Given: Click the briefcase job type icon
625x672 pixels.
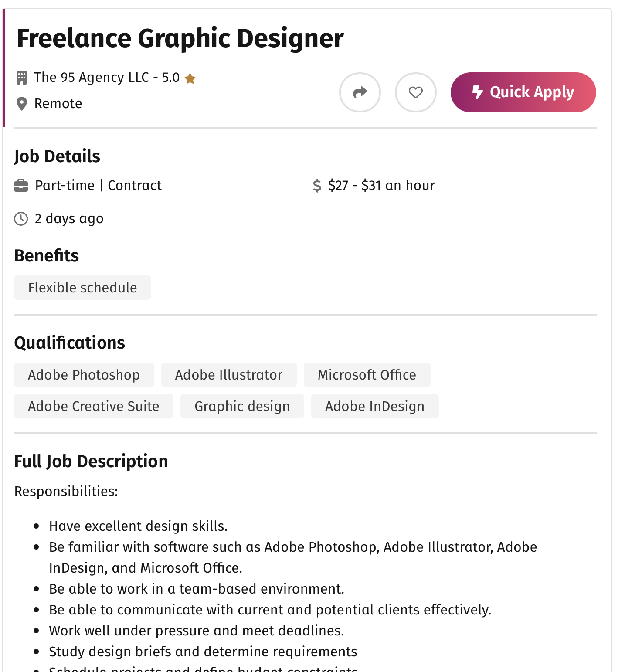Looking at the screenshot, I should 21,186.
